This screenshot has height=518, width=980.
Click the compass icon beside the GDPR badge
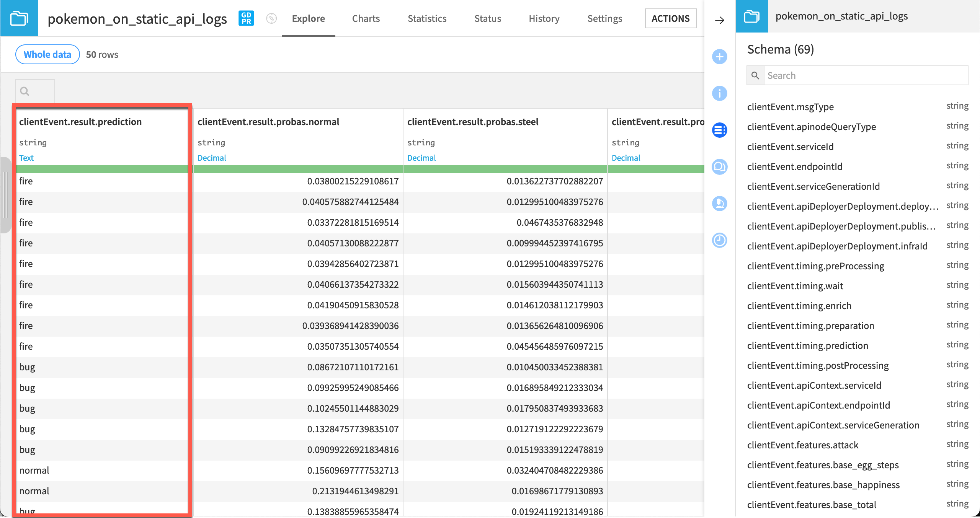pyautogui.click(x=271, y=18)
